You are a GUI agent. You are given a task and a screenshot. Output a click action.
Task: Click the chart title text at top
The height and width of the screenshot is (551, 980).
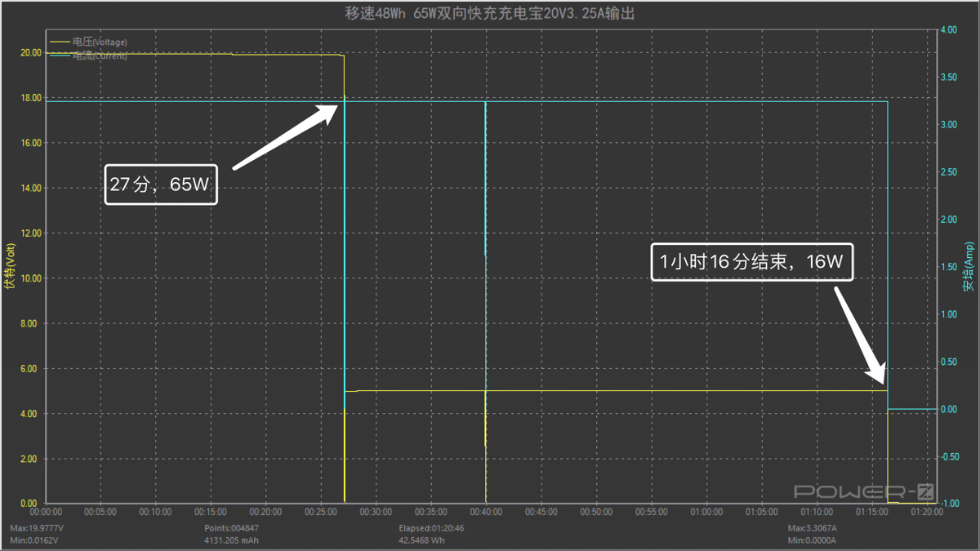click(489, 14)
